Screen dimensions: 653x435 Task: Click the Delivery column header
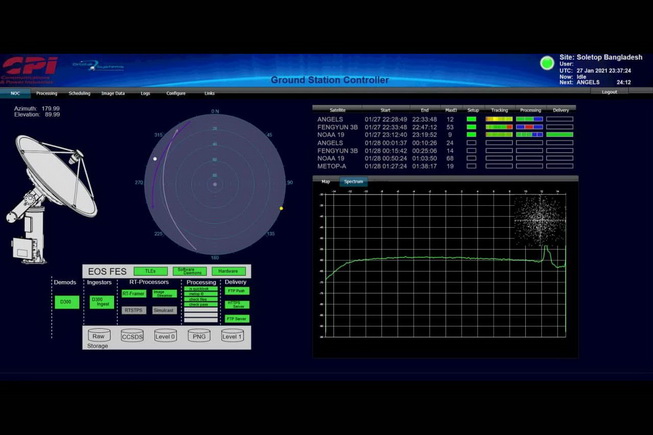(x=561, y=110)
